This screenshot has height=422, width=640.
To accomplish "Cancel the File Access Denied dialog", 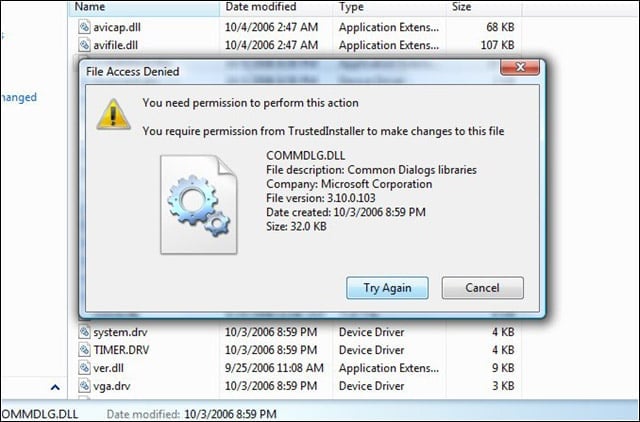I will click(x=482, y=288).
